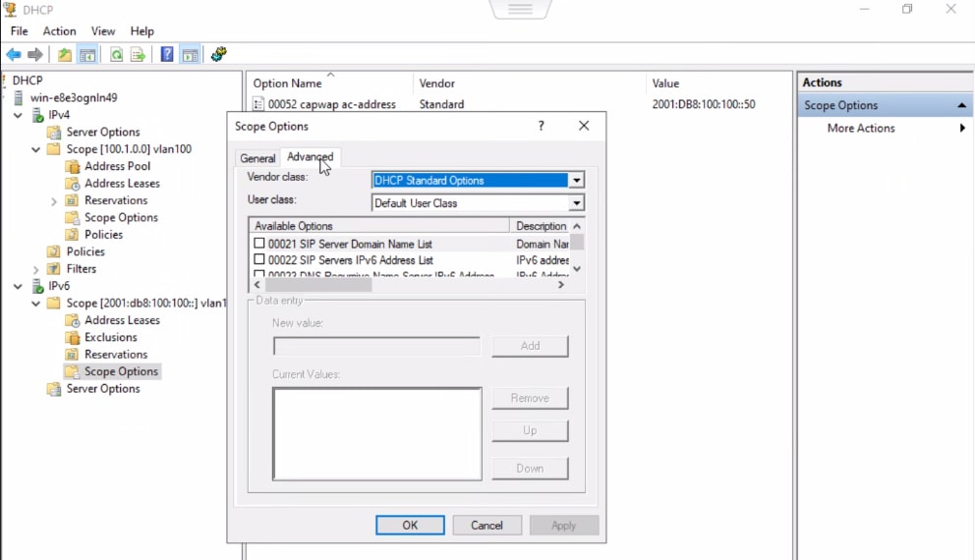Select the IPv4 Scope Options tree item

coord(121,217)
